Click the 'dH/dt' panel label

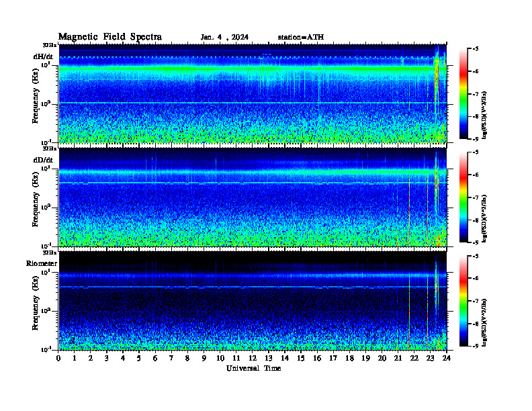click(x=43, y=56)
